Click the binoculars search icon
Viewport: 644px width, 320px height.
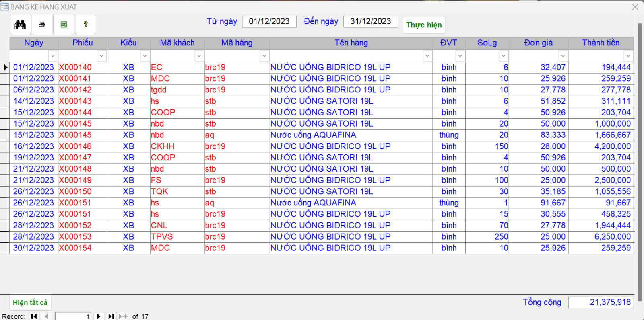21,25
